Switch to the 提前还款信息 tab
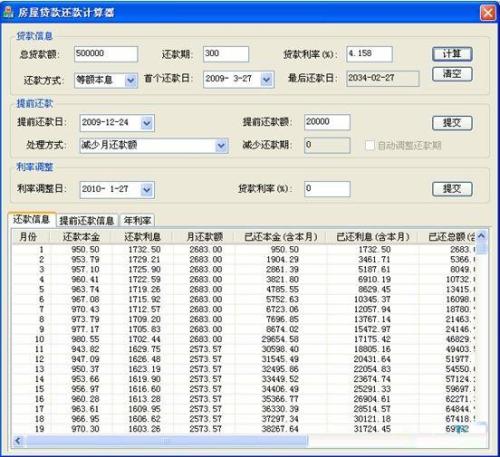The image size is (500, 457). [87, 220]
